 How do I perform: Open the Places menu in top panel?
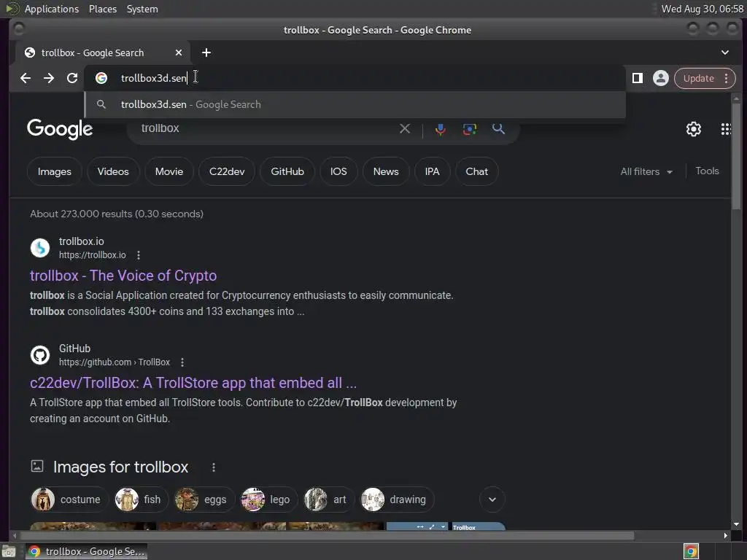[x=103, y=9]
